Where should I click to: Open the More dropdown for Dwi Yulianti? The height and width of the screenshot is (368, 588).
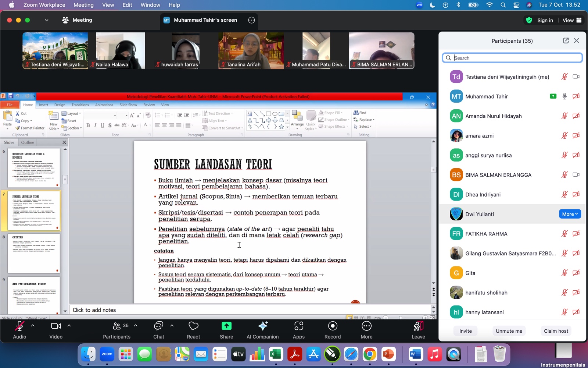tap(570, 214)
